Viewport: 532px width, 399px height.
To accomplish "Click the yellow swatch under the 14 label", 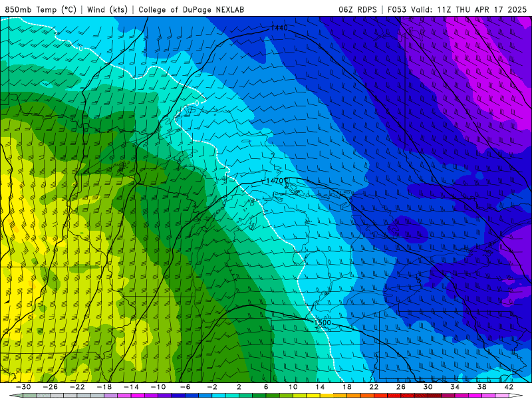I will [x=327, y=396].
